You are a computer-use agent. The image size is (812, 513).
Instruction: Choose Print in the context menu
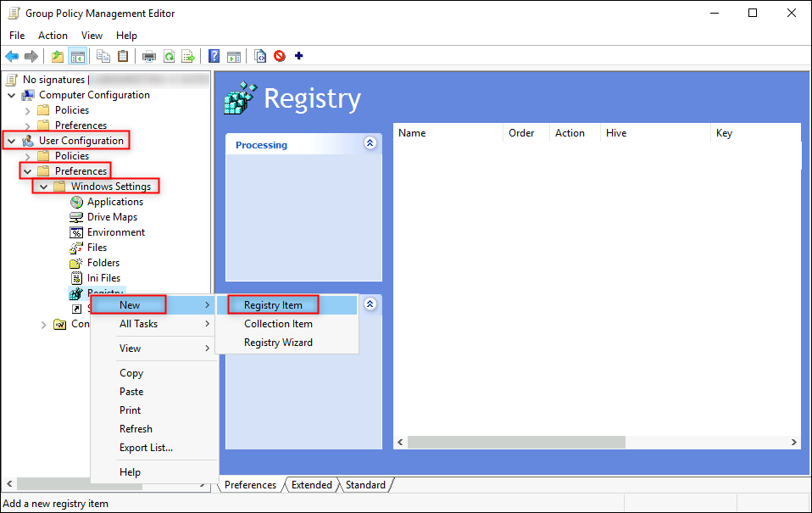[x=153, y=410]
